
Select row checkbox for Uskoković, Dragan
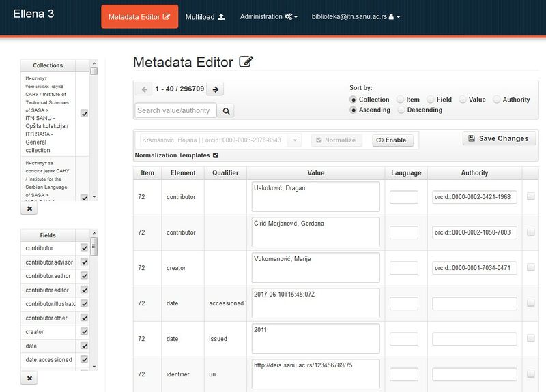click(531, 197)
